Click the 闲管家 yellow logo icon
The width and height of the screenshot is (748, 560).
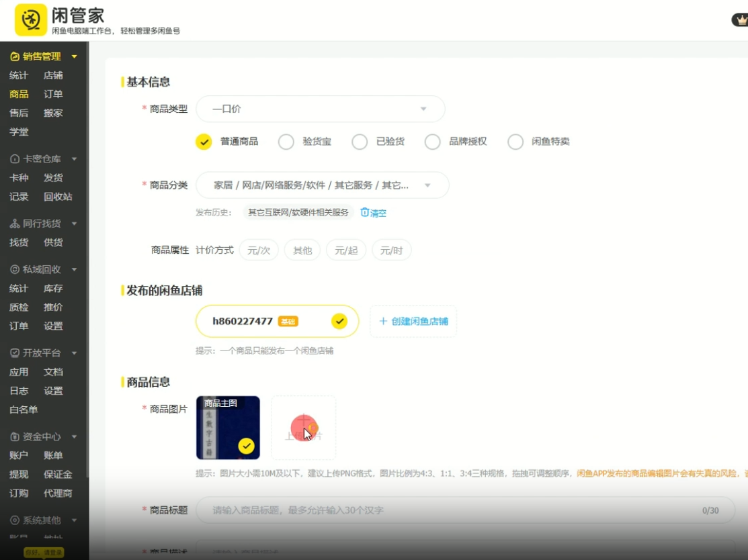click(31, 20)
